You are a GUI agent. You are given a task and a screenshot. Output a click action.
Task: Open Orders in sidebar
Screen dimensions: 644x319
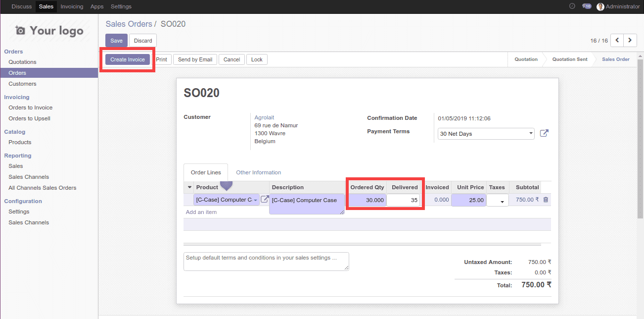[49, 73]
